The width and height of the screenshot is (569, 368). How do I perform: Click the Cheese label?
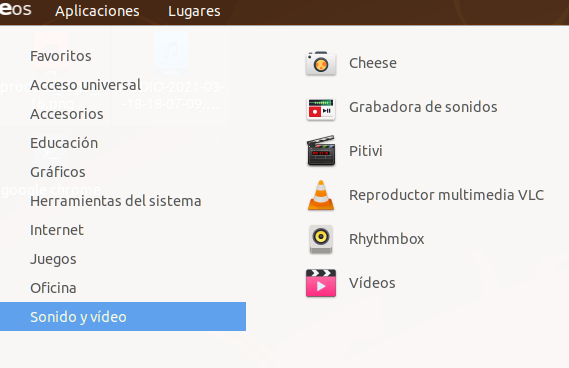point(373,63)
